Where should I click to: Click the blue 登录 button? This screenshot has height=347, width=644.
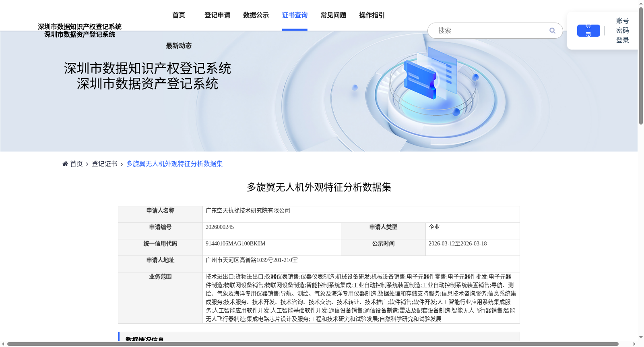(588, 31)
